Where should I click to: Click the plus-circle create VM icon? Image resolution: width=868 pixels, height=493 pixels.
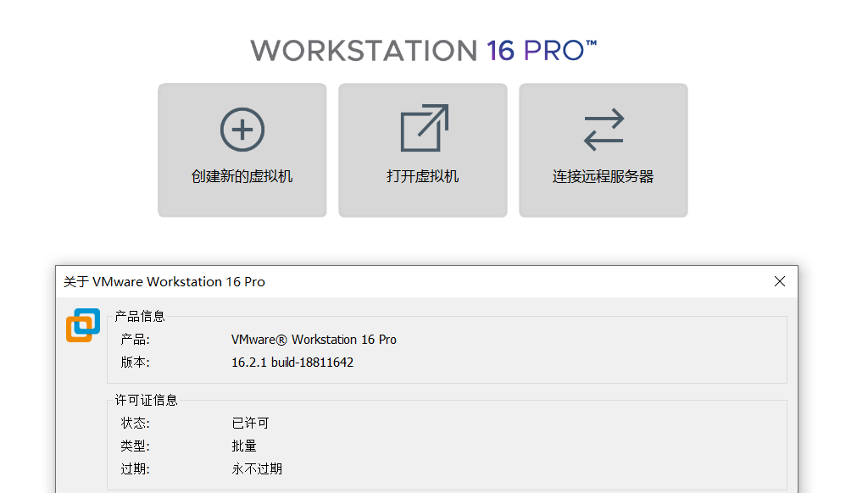click(242, 130)
